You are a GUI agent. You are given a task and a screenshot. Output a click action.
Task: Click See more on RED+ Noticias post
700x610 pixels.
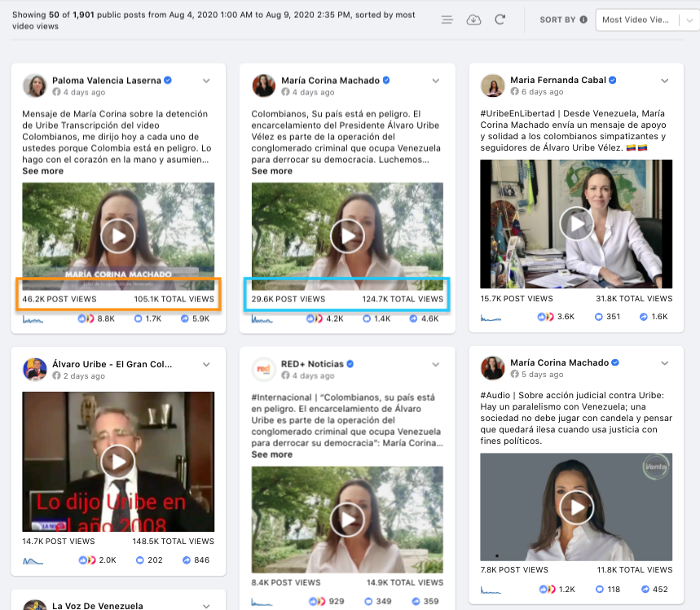(x=272, y=454)
